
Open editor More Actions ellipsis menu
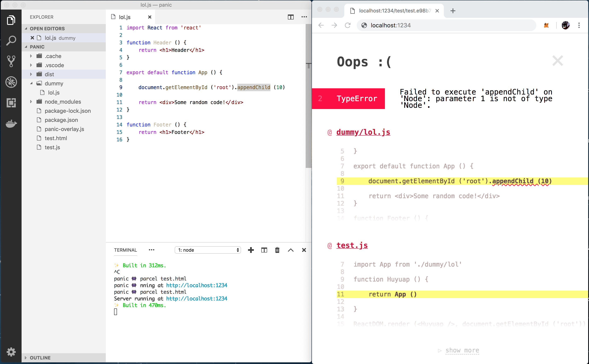[x=304, y=17]
